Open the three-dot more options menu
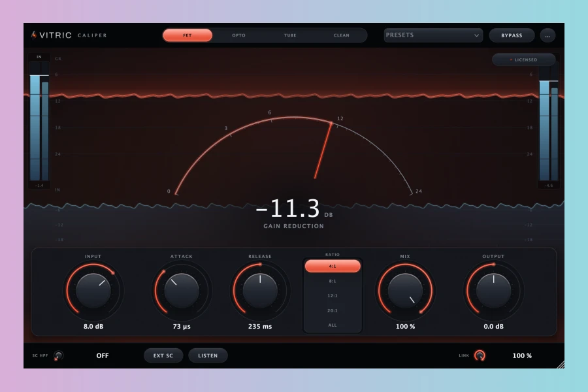The height and width of the screenshot is (392, 588). point(547,36)
